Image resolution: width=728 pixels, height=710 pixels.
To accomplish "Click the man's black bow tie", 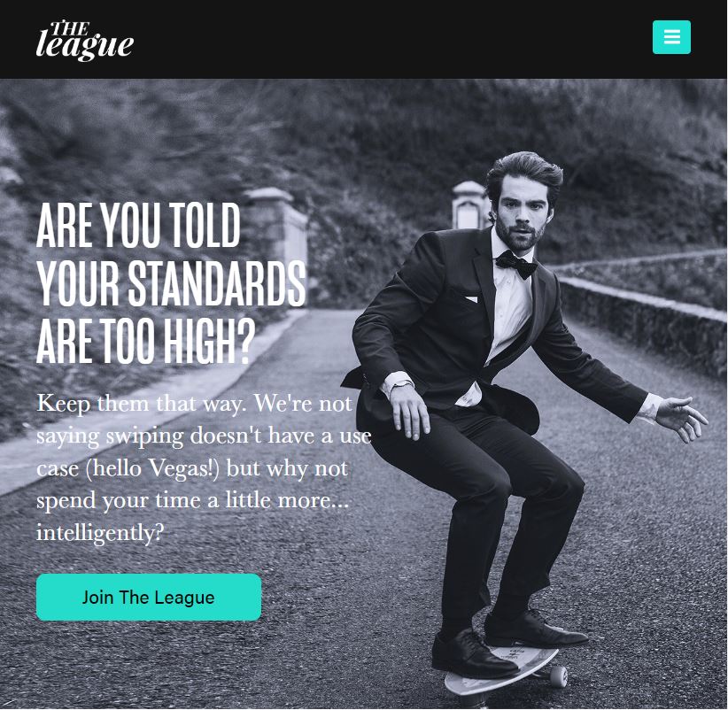I will click(x=515, y=265).
